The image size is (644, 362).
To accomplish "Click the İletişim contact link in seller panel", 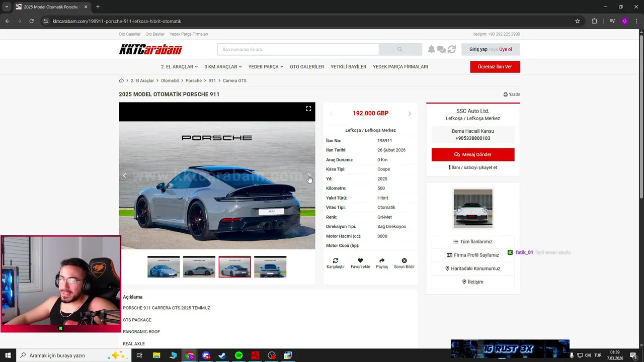I will coord(473,282).
